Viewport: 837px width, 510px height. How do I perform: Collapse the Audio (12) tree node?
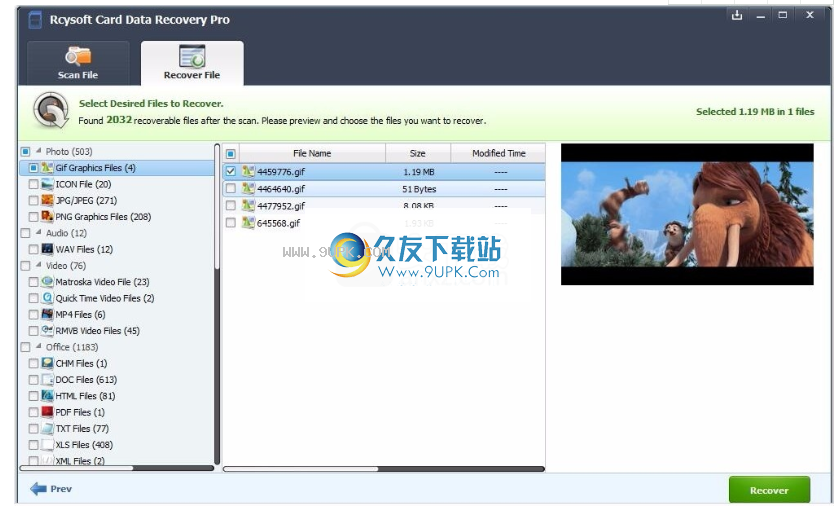(x=39, y=232)
